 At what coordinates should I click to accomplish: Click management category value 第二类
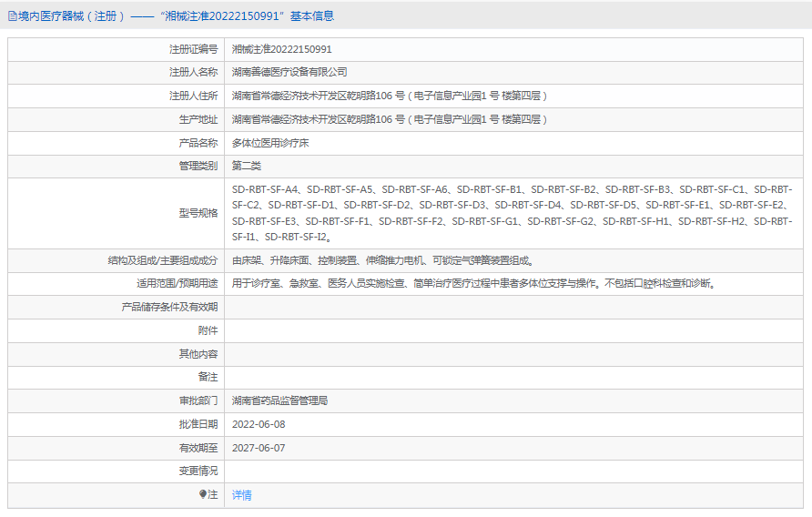coord(247,166)
